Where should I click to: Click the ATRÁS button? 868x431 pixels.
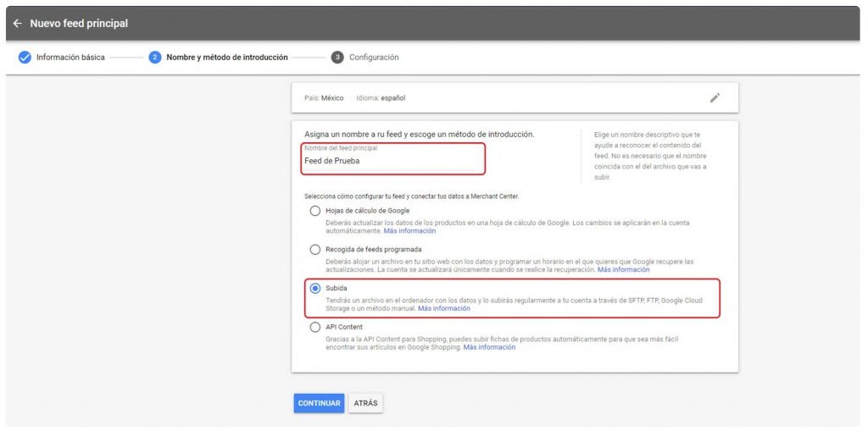pyautogui.click(x=365, y=403)
